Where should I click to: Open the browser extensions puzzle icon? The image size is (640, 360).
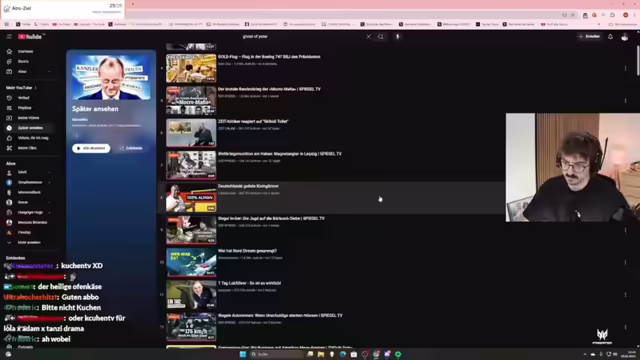(612, 15)
